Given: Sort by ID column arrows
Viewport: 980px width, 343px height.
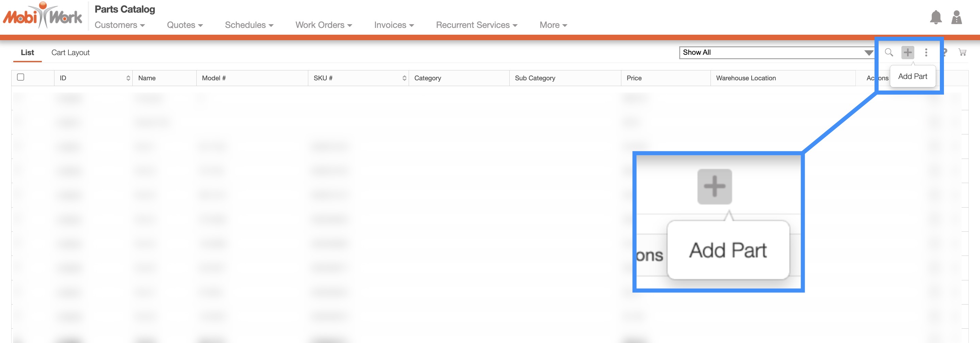Looking at the screenshot, I should coord(128,78).
